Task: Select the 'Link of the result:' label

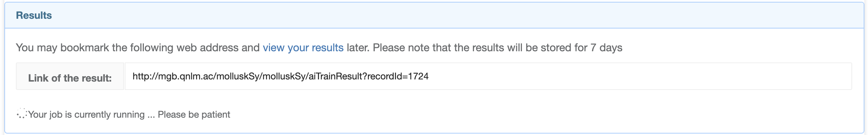Action: tap(70, 78)
